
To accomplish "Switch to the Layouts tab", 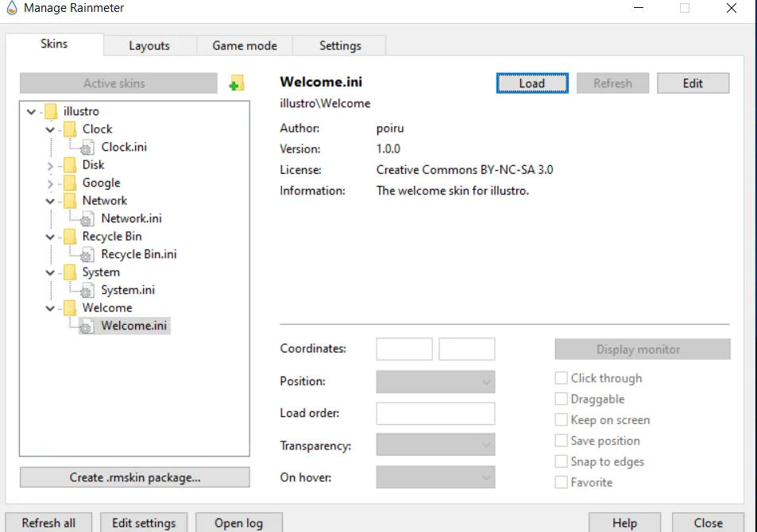I will coord(149,46).
